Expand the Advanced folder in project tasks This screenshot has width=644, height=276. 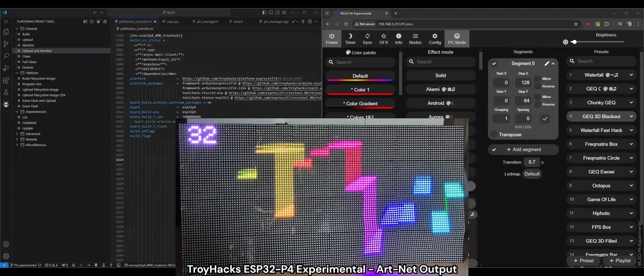(17, 134)
